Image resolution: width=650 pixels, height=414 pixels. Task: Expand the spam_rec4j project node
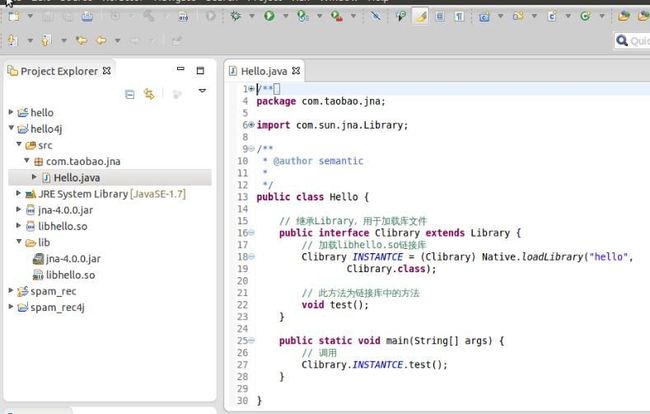click(x=11, y=307)
